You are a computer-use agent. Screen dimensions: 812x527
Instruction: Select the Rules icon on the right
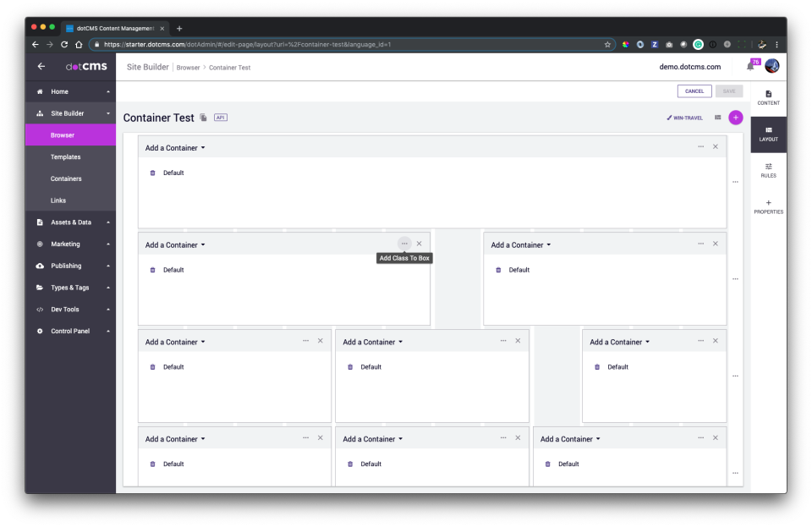(768, 170)
